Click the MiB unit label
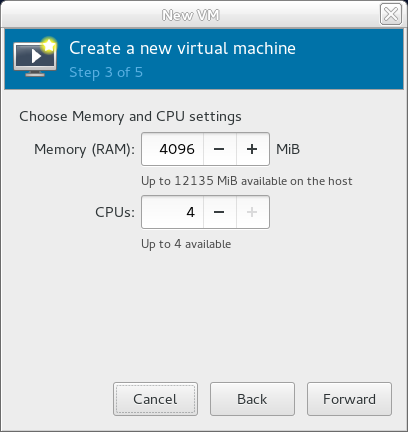408x432 pixels. pyautogui.click(x=288, y=149)
